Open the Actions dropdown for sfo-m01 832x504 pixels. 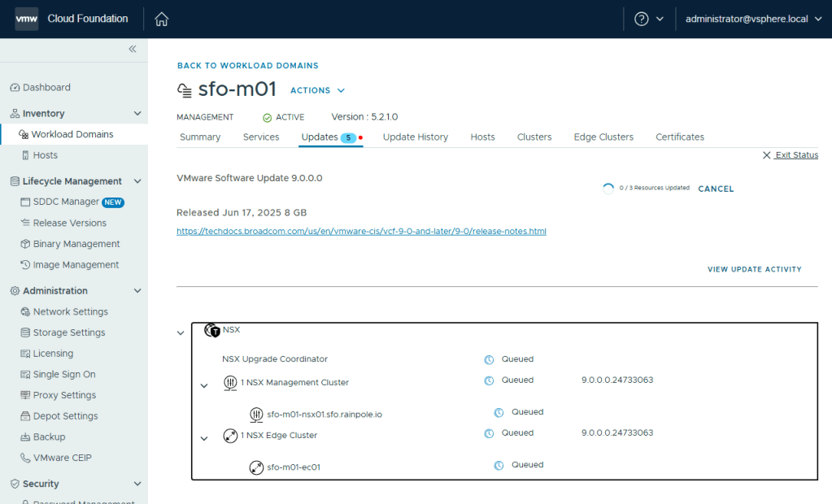(317, 90)
